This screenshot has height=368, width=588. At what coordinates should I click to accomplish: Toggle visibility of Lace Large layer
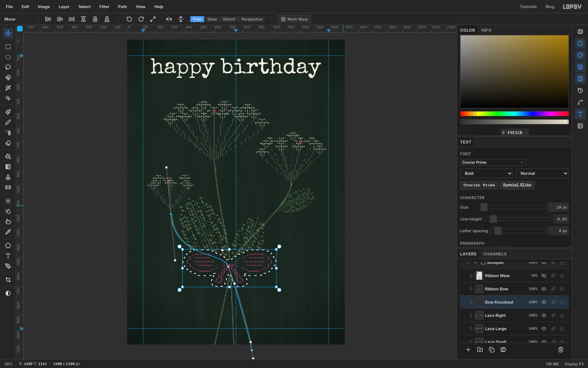[x=544, y=329]
